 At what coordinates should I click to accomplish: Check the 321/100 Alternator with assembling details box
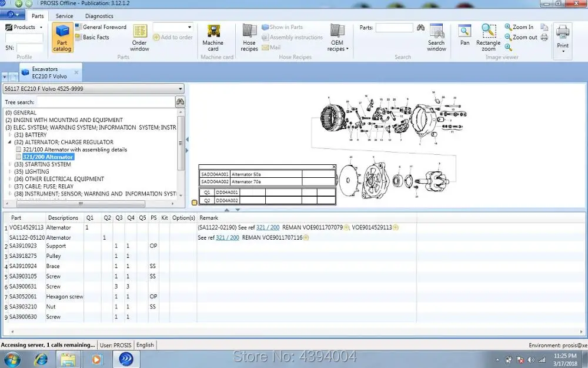(x=18, y=150)
